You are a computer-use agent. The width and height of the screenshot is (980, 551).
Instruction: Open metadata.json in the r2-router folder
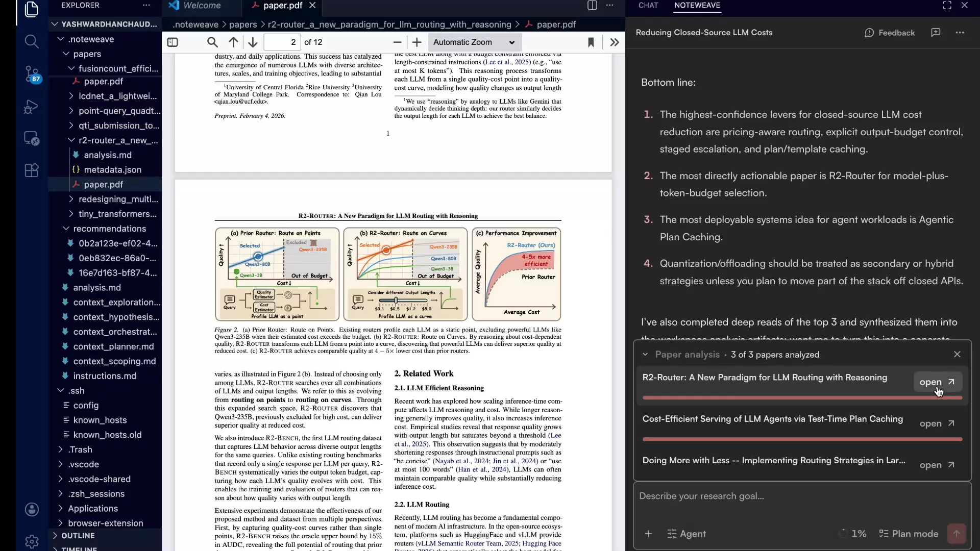pos(105,170)
